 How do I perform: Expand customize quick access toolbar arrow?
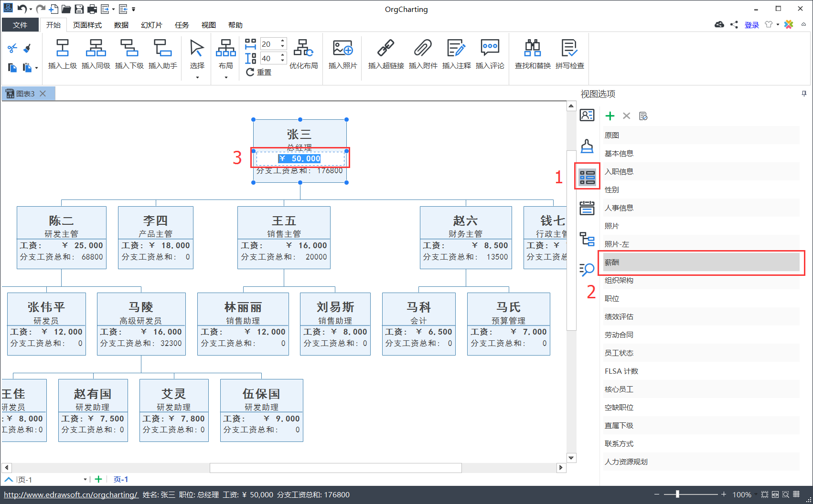pos(133,9)
